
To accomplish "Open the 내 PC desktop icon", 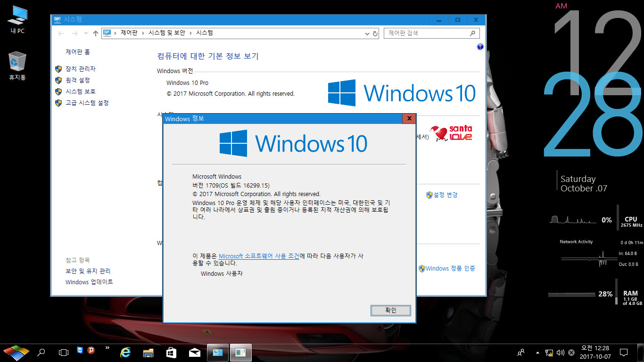I will pos(17,19).
